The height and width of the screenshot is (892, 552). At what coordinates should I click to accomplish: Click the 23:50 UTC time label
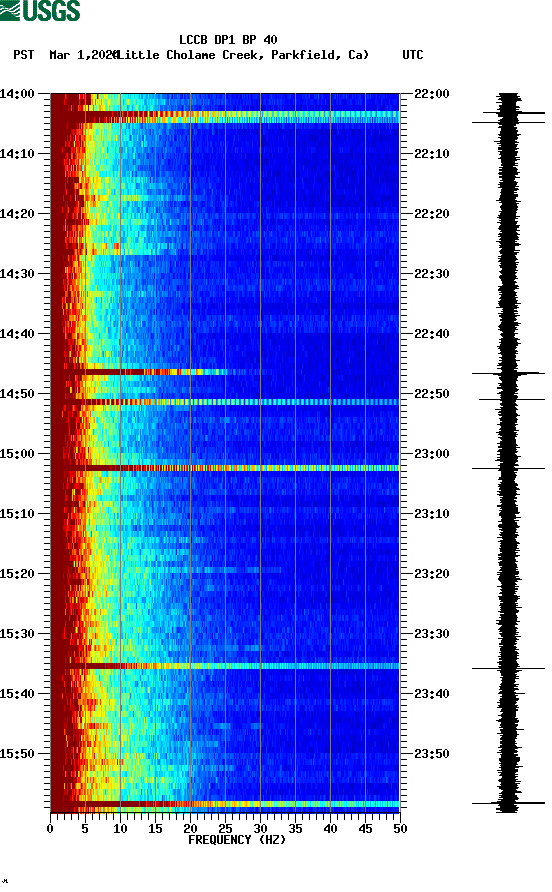[432, 754]
